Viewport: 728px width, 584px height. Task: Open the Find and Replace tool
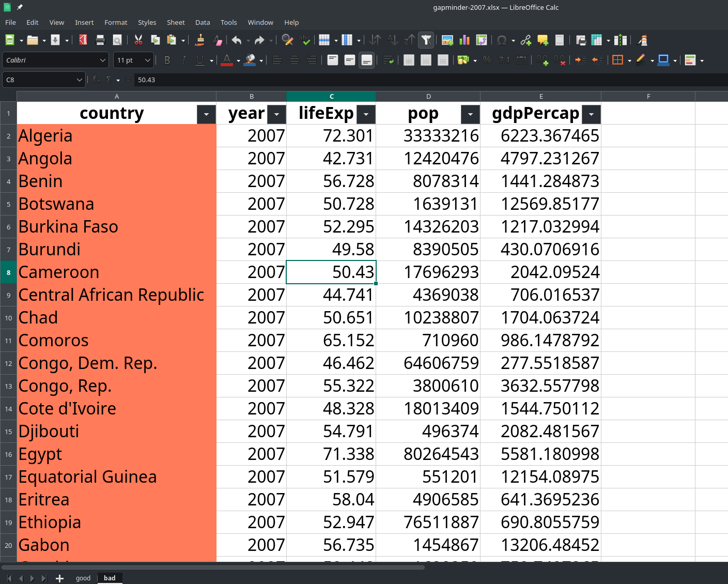[x=287, y=40]
